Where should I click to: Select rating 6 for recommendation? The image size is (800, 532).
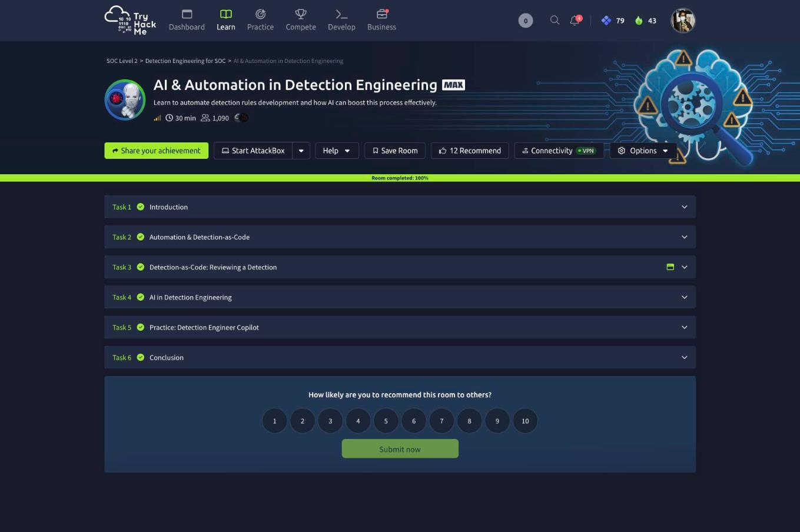(x=414, y=421)
